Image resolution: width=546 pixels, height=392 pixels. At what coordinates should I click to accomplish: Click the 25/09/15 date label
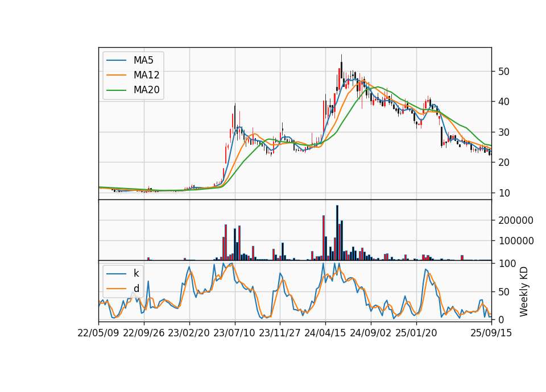tap(491, 333)
